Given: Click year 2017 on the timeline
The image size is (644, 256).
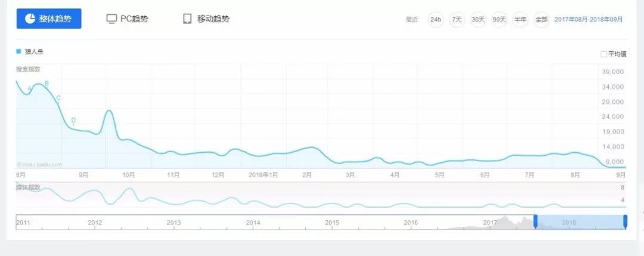Looking at the screenshot, I should (x=490, y=223).
